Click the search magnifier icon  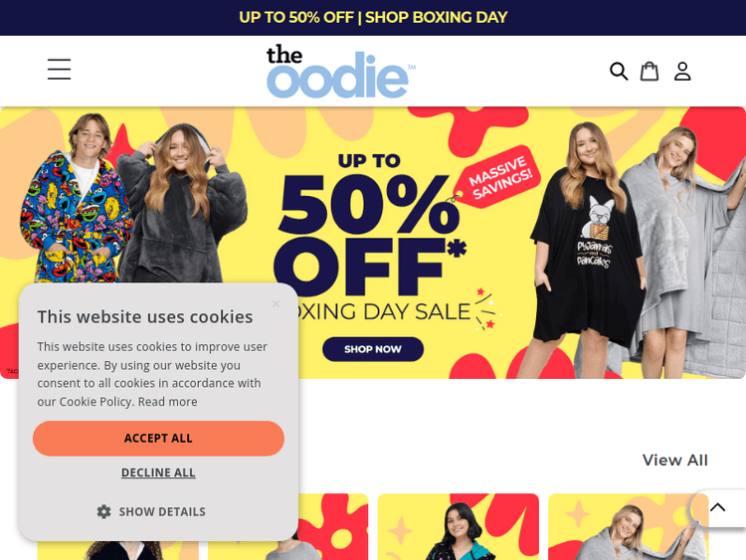click(x=619, y=72)
